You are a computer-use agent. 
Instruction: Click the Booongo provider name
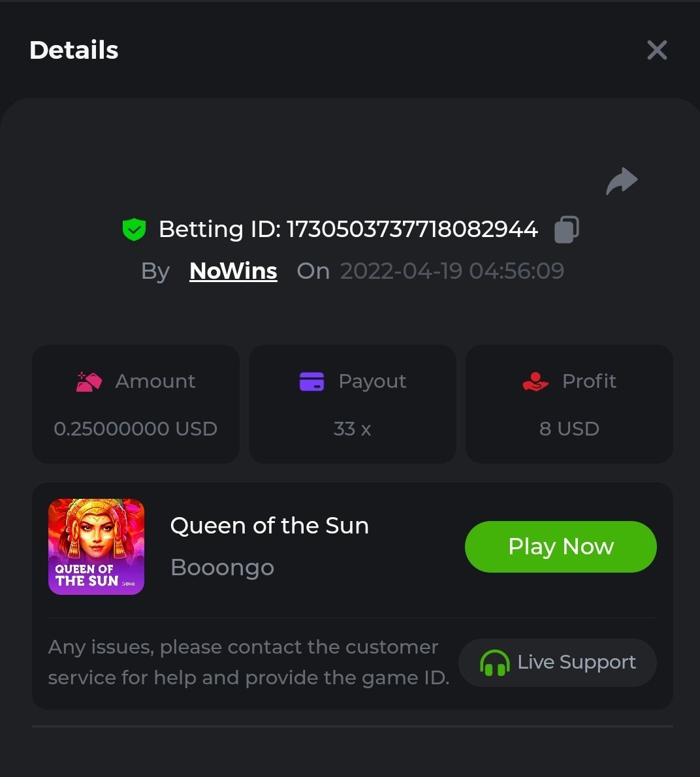click(x=222, y=567)
